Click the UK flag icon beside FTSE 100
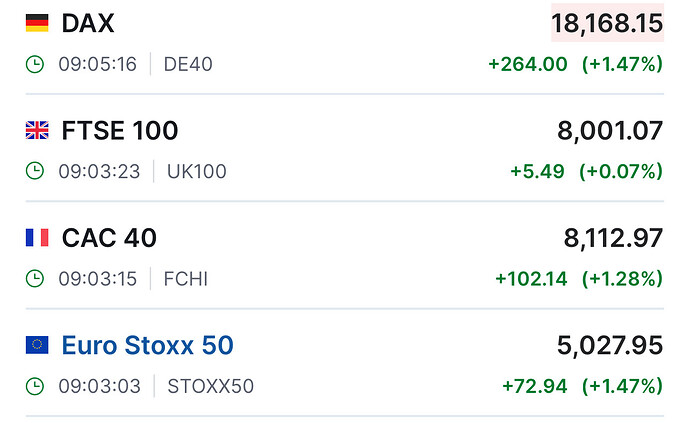The height and width of the screenshot is (423, 690). pos(37,130)
